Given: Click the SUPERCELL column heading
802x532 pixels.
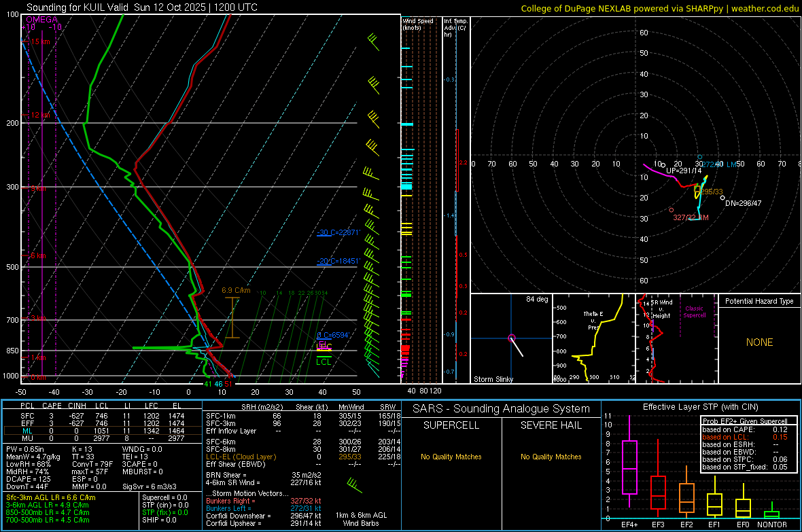Looking at the screenshot, I should 451,425.
